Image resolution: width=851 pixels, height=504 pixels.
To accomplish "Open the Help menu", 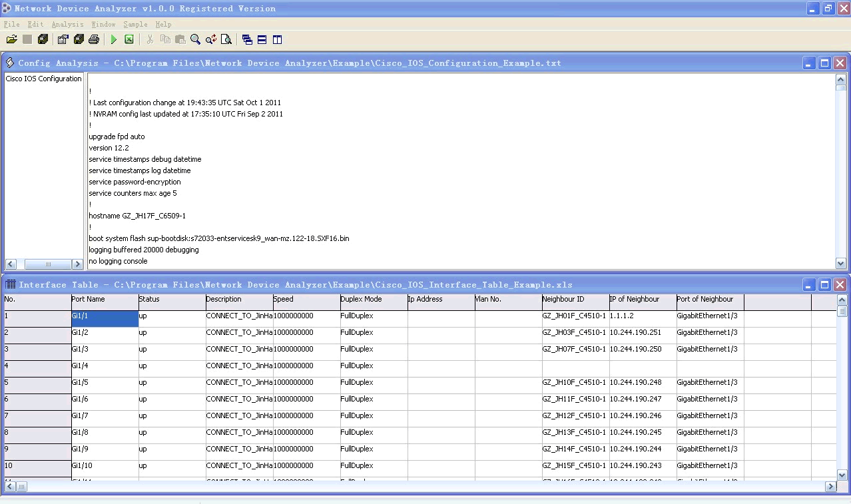I will click(163, 25).
